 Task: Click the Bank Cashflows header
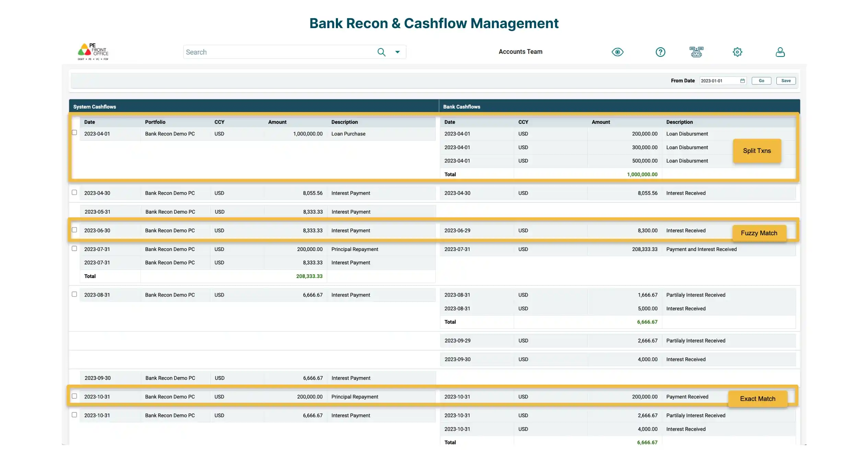tap(461, 107)
